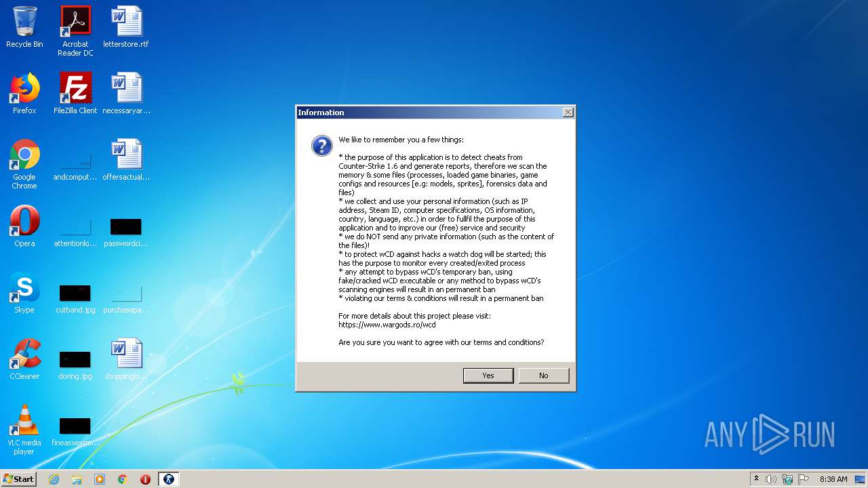This screenshot has height=488, width=868.
Task: Click Yes to agree to the terms
Action: pos(488,375)
